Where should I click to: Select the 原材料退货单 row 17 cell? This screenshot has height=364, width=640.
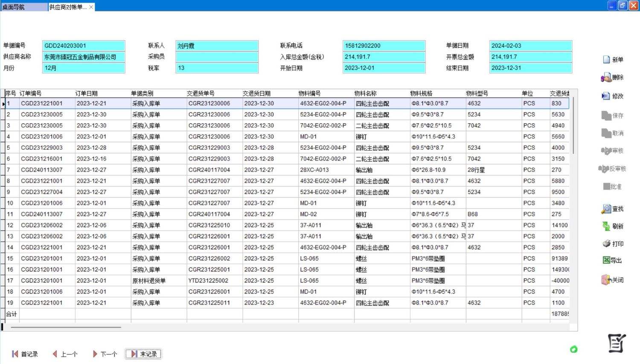(x=149, y=281)
